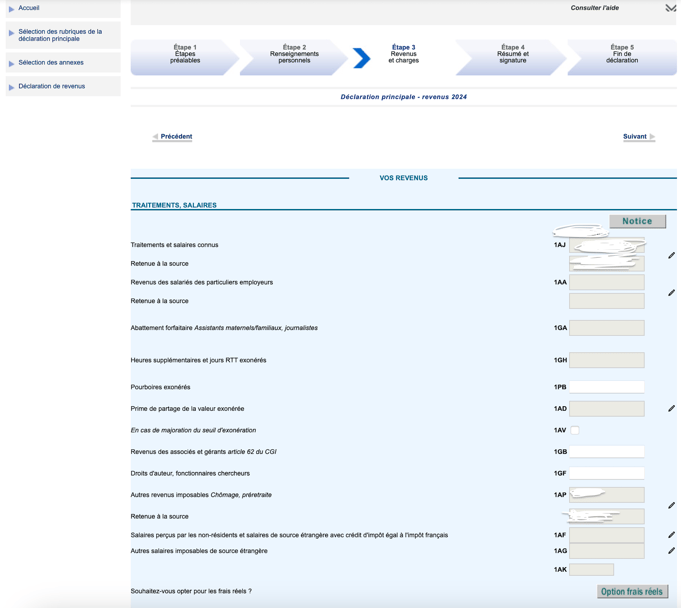Click 'Souhaitez-vous opter pour les frais réels ?' text
This screenshot has height=608, width=681.
191,591
